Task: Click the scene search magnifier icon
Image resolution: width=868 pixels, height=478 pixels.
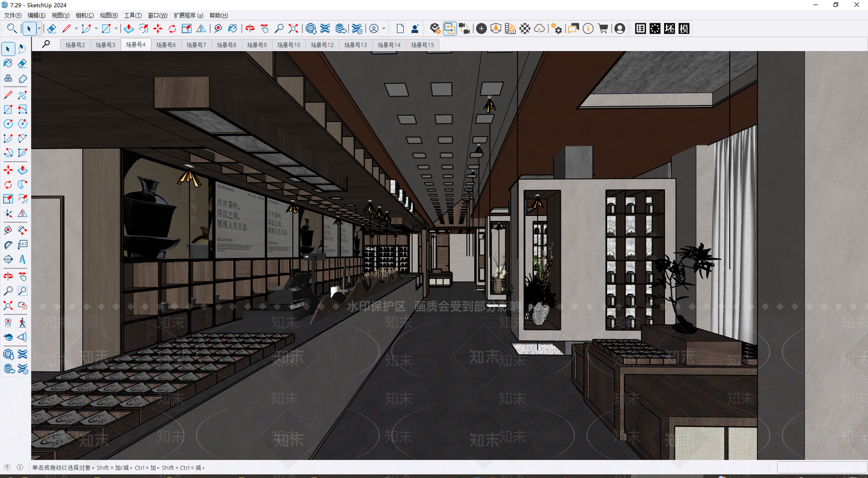Action: pyautogui.click(x=46, y=44)
